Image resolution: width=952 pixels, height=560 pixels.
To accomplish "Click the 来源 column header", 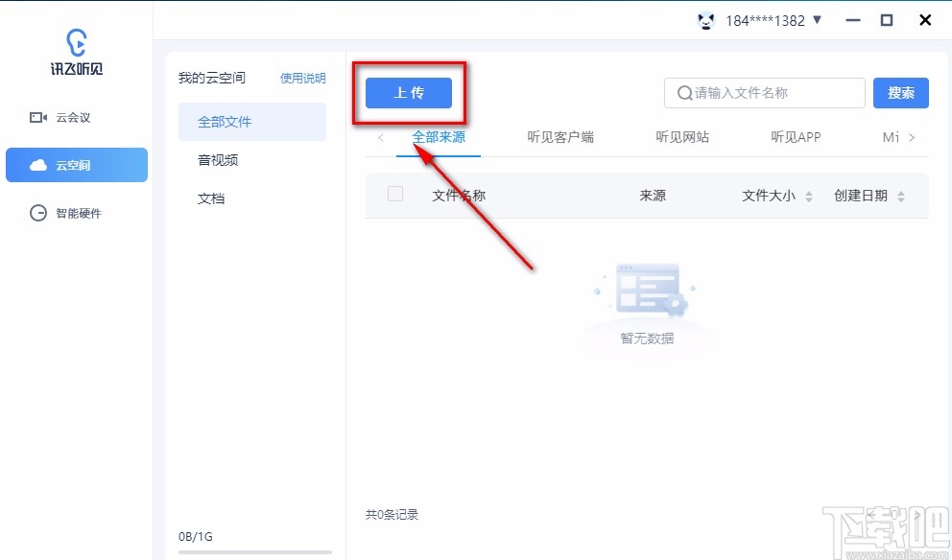I will [652, 196].
